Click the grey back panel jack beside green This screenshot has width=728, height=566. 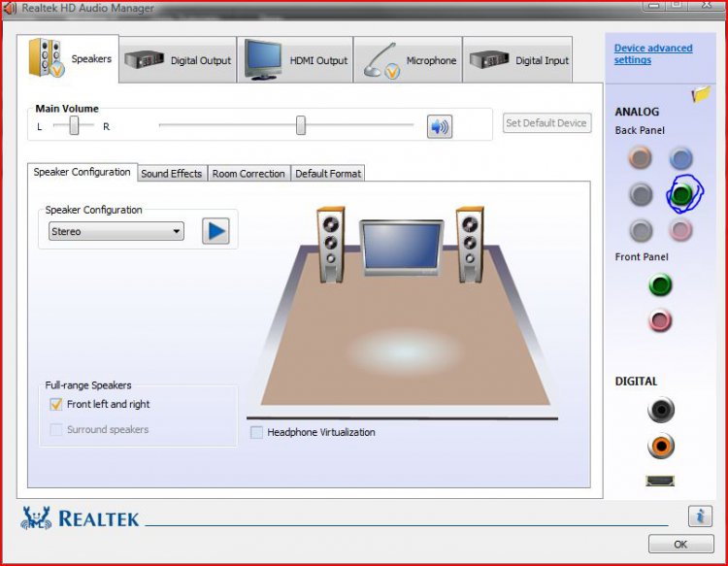tap(641, 194)
